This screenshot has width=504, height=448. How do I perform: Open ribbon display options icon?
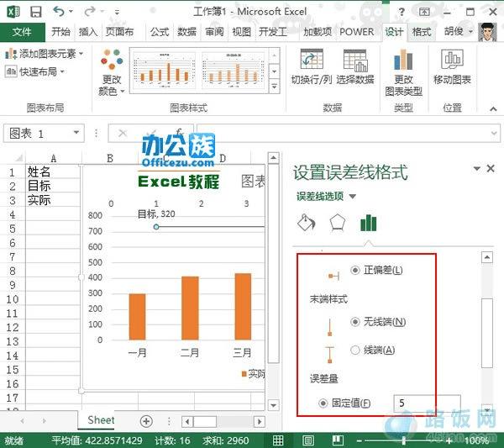click(x=424, y=13)
